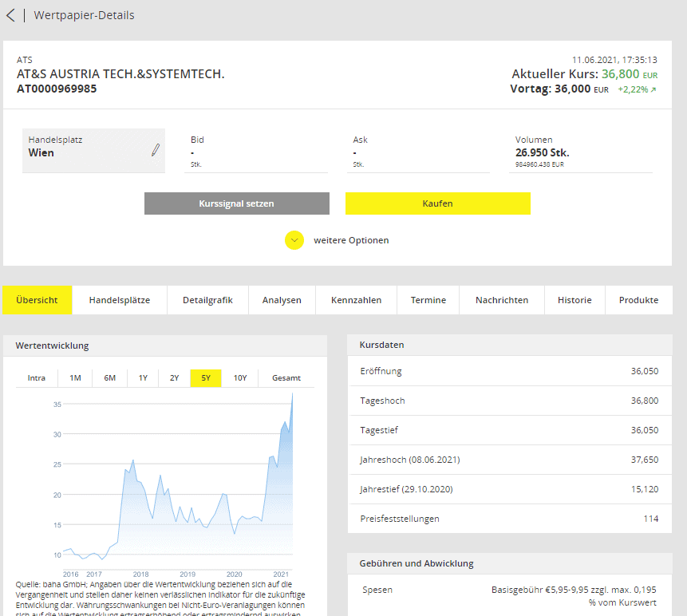Click the 2018 label on chart axis
The height and width of the screenshot is (616, 687).
coord(141,575)
